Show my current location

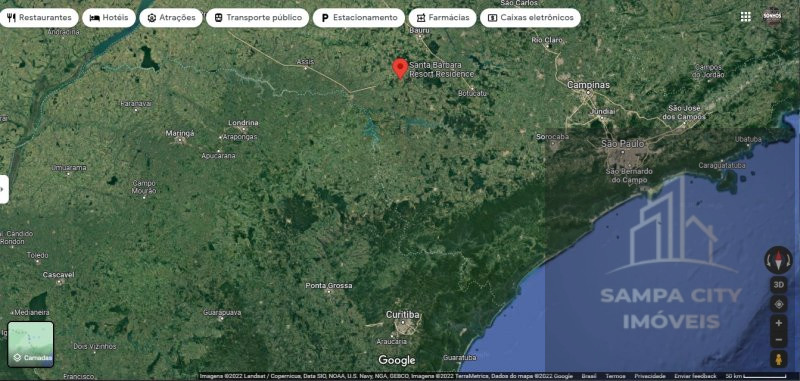(779, 304)
